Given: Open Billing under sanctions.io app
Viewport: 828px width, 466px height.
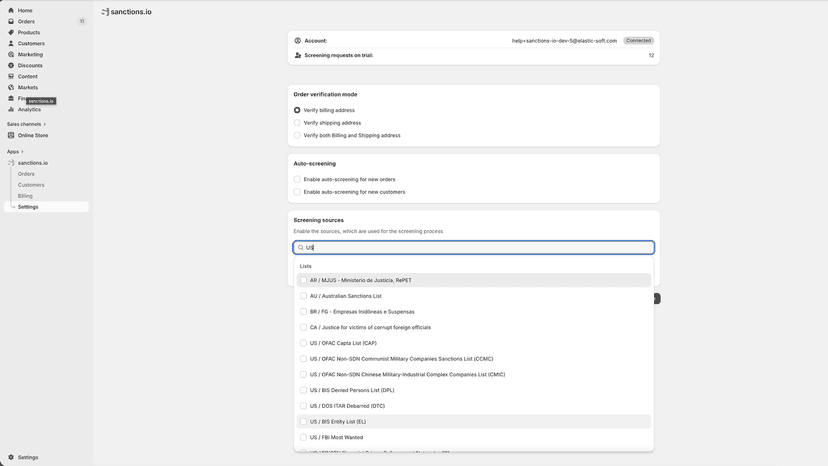Looking at the screenshot, I should [x=25, y=196].
